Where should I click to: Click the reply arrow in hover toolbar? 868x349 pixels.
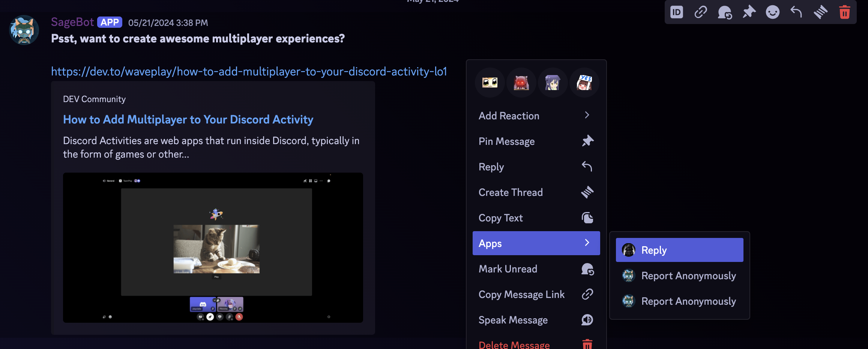click(797, 12)
